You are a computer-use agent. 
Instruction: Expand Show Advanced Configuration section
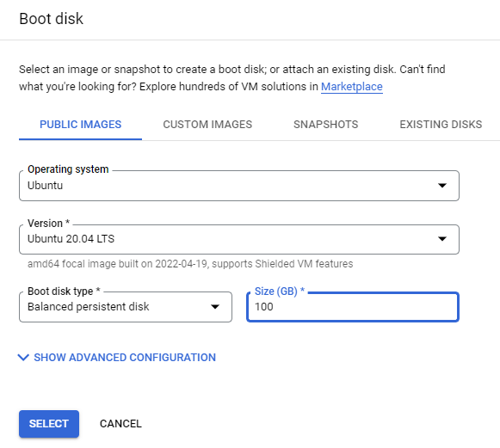click(117, 357)
